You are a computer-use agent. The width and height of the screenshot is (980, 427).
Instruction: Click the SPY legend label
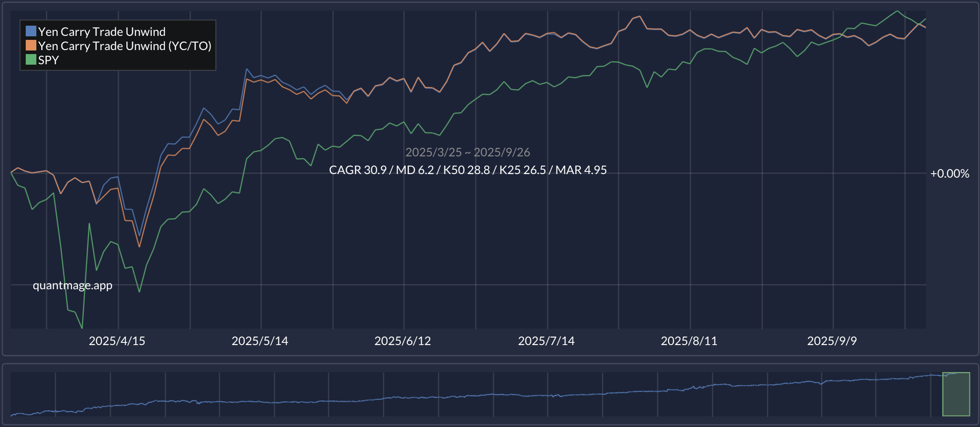click(x=48, y=60)
